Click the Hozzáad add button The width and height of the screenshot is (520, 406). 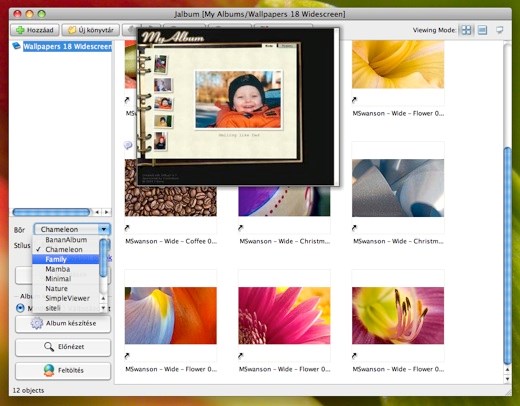[35, 30]
